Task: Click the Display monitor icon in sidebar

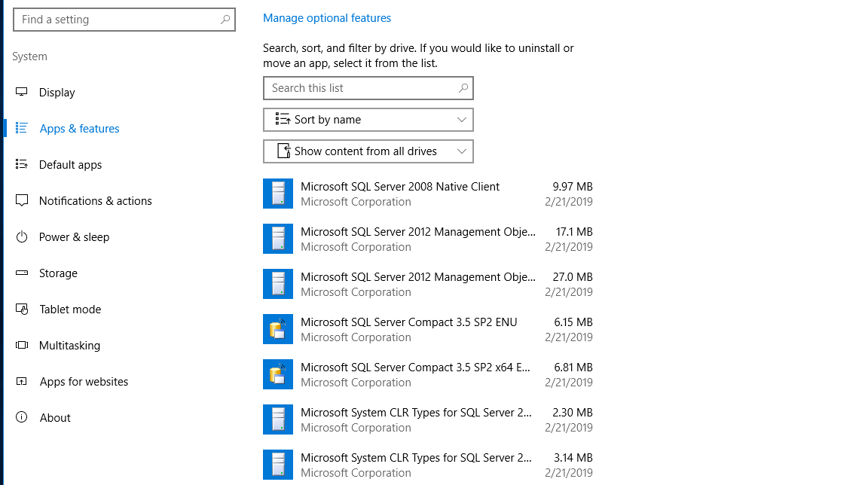Action: 22,92
